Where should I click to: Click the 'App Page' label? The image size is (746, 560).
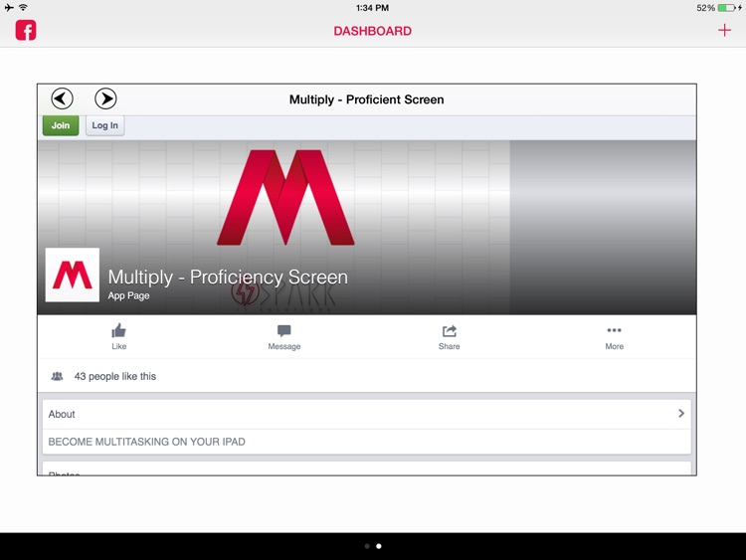(x=128, y=295)
